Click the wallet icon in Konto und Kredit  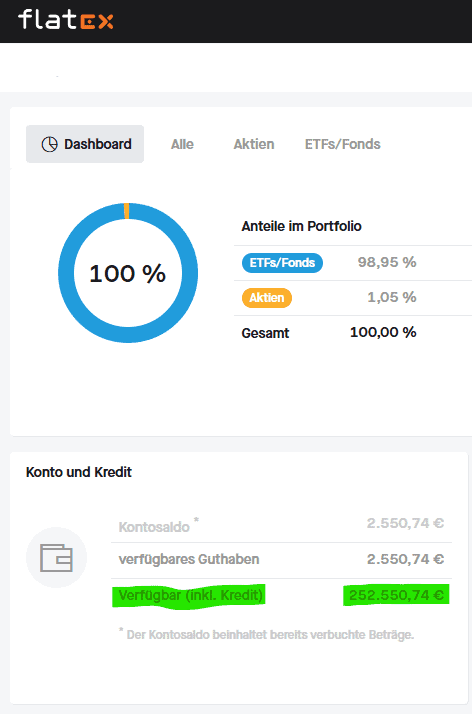[x=56, y=557]
